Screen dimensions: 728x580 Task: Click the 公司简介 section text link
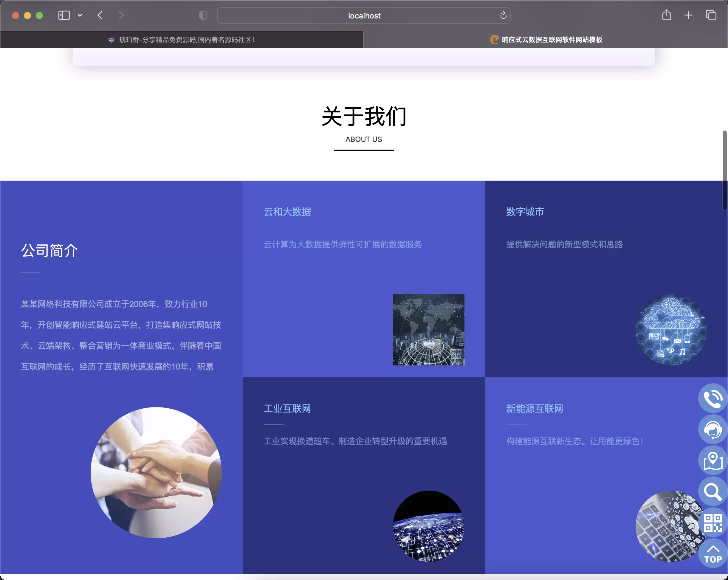(x=50, y=250)
